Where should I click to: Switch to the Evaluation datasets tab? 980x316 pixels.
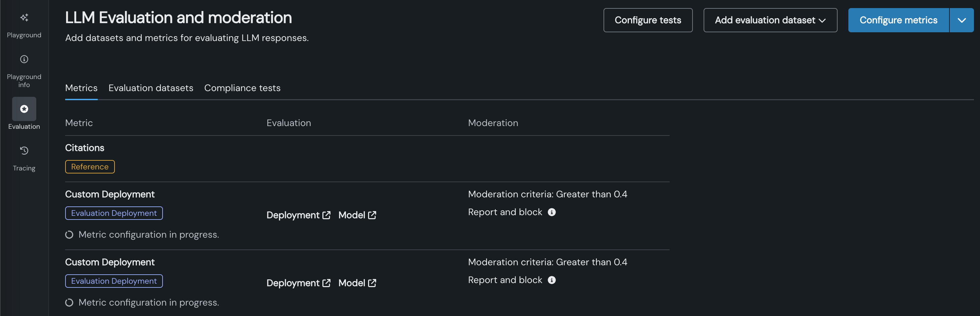151,88
